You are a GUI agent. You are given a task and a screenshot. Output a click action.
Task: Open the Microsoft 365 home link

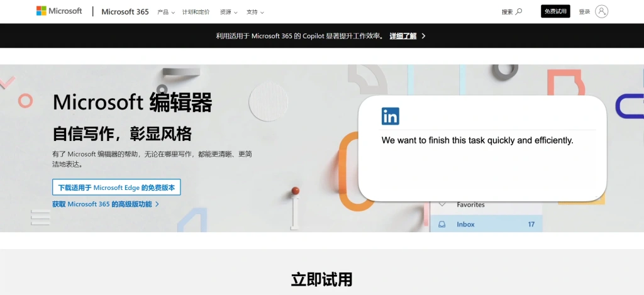(125, 12)
